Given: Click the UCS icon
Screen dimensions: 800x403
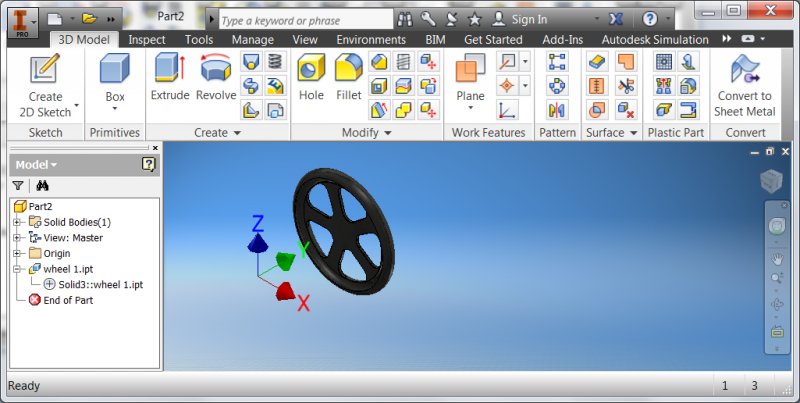Looking at the screenshot, I should click(508, 110).
